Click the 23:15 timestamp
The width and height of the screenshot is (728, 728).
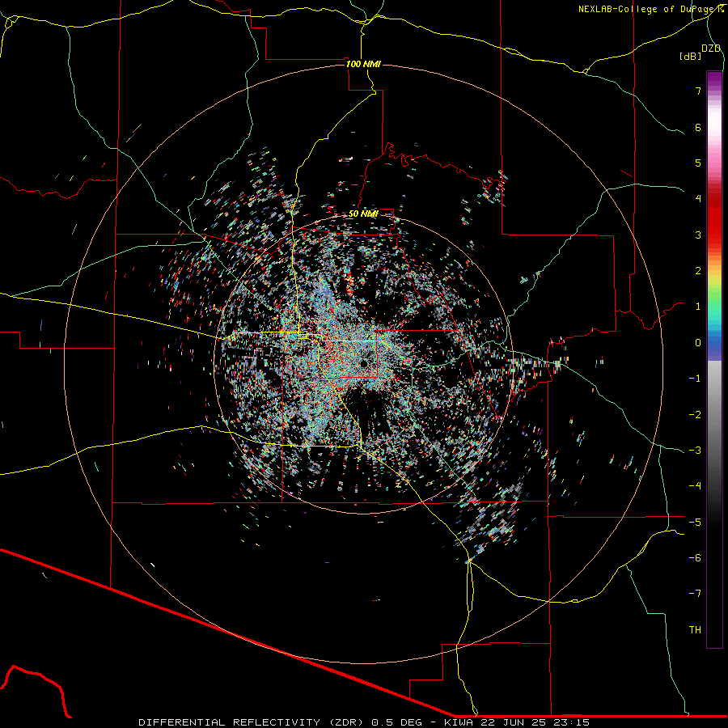[572, 722]
